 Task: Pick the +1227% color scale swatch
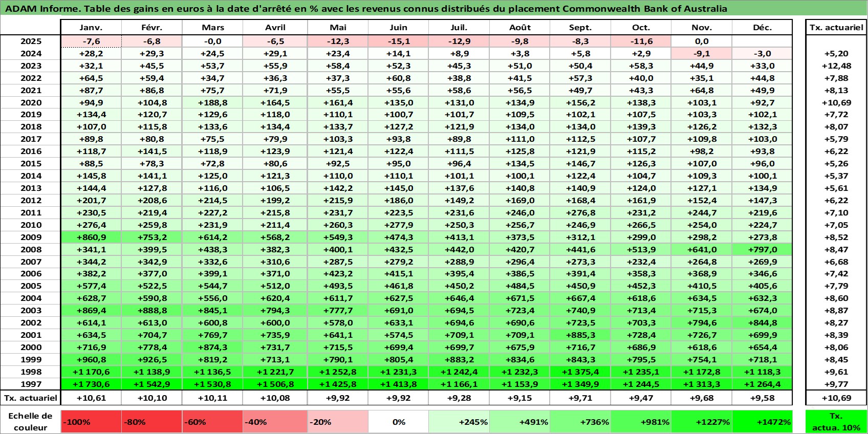coord(702,422)
